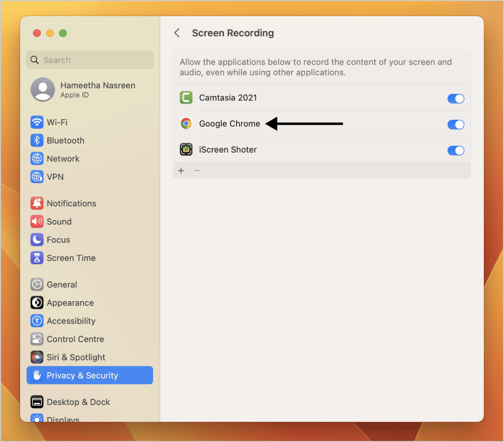Screen dimensions: 504x442
Task: Click the Screen Time hourglass icon
Action: [37, 258]
